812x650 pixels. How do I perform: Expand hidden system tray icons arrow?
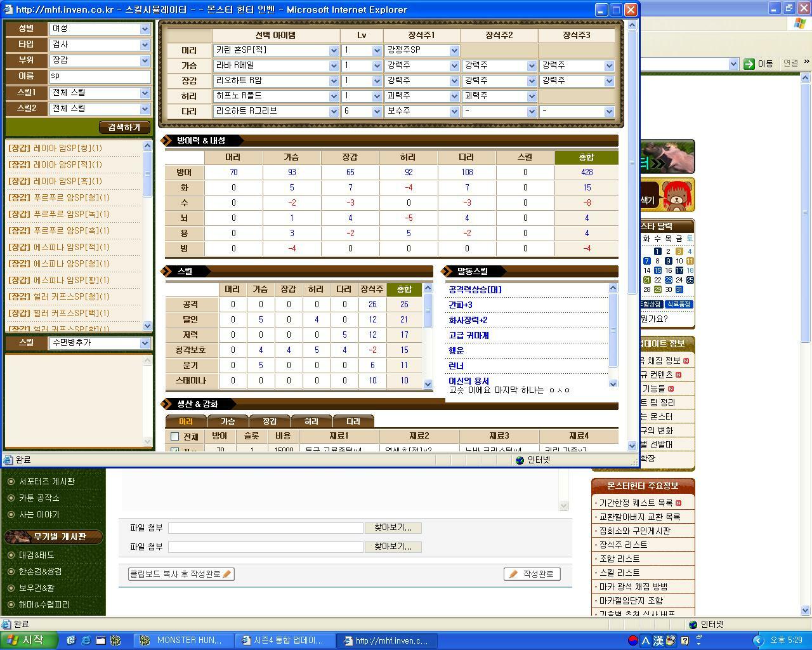[x=757, y=640]
